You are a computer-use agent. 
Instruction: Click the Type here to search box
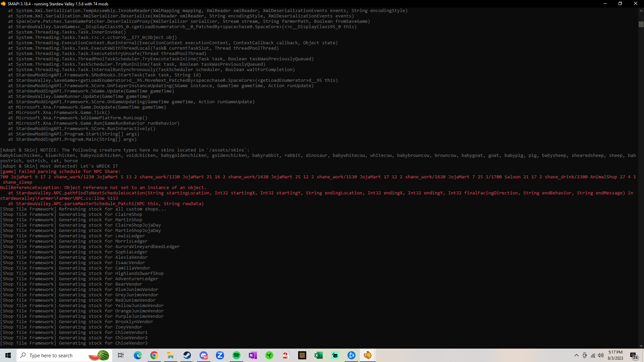click(x=64, y=355)
